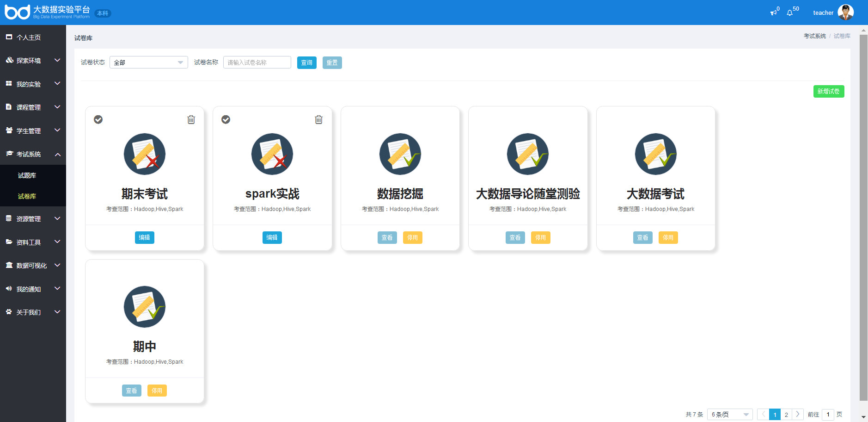Open 试题库 in the sidebar
This screenshot has width=868, height=422.
pos(27,175)
